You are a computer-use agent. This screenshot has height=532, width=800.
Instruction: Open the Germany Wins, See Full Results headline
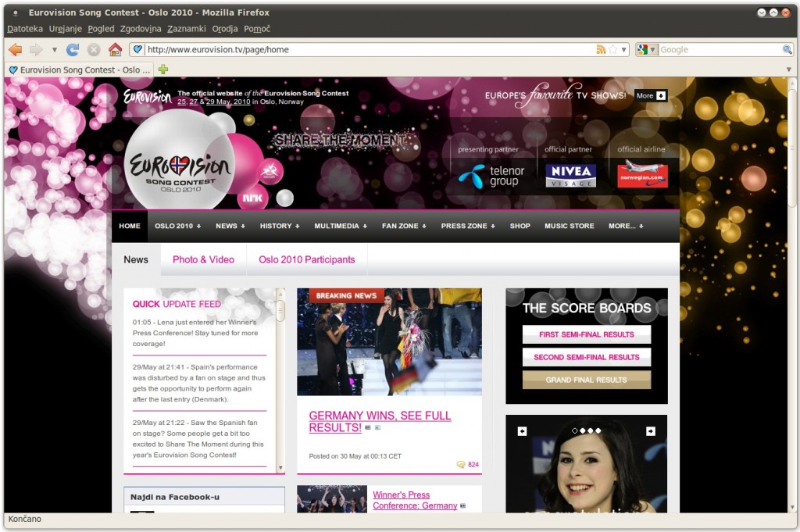click(380, 422)
